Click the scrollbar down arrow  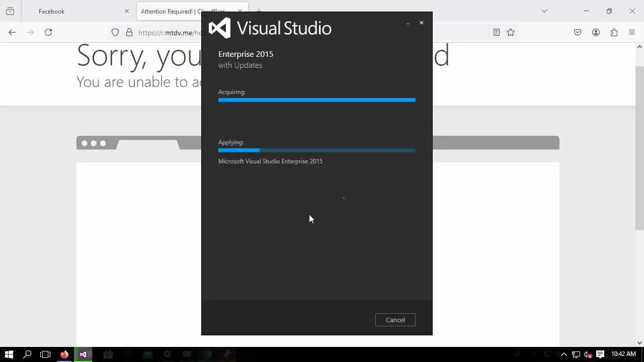point(639,343)
